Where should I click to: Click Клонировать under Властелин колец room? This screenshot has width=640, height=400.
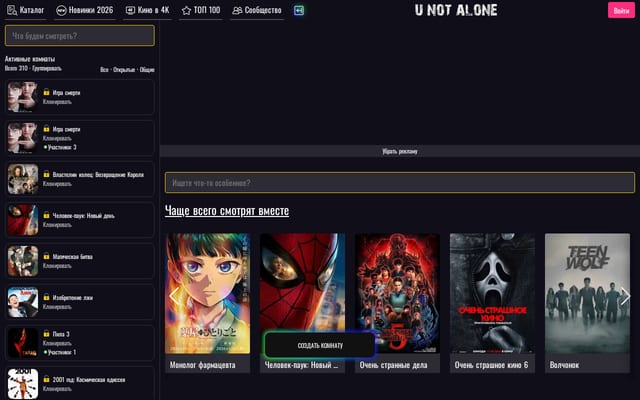[57, 184]
